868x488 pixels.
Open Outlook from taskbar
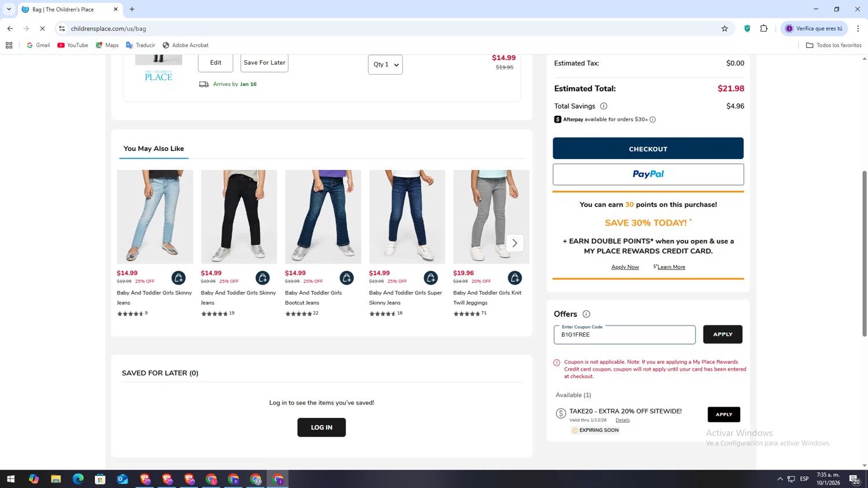pyautogui.click(x=123, y=479)
